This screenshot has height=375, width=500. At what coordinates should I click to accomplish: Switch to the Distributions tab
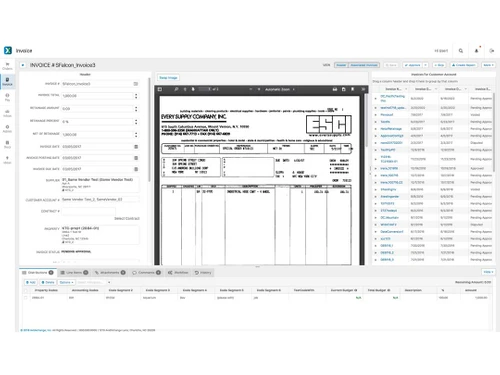click(x=38, y=273)
